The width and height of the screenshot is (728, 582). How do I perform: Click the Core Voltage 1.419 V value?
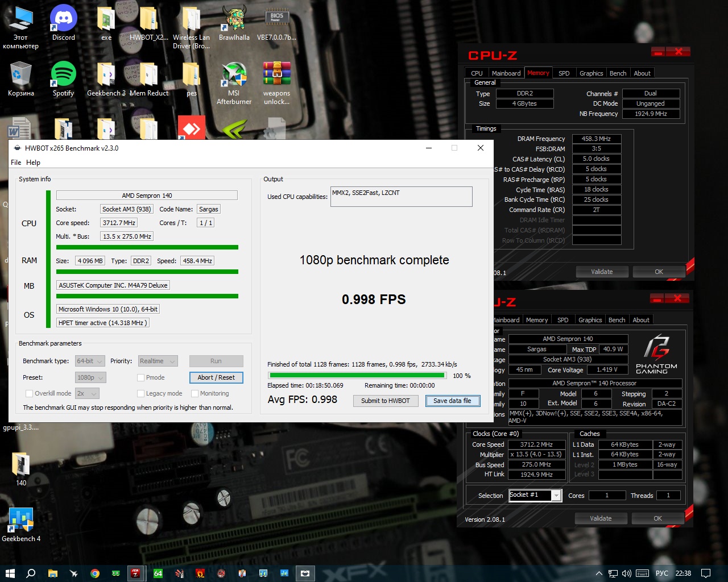(x=607, y=369)
